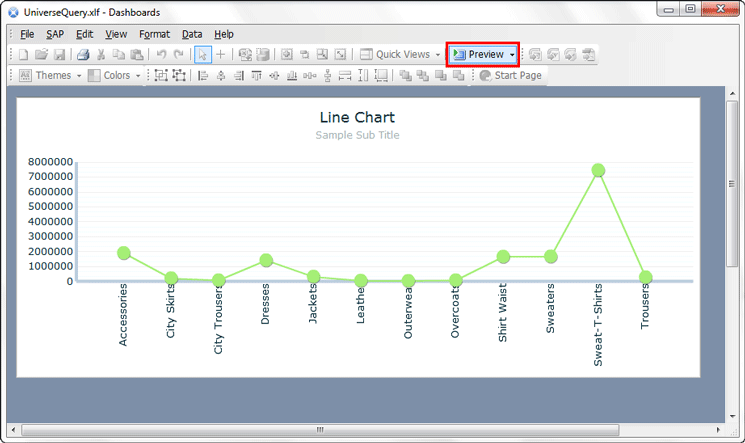Click the Cut scissors icon
Viewport: 745px width, 443px height.
click(103, 54)
